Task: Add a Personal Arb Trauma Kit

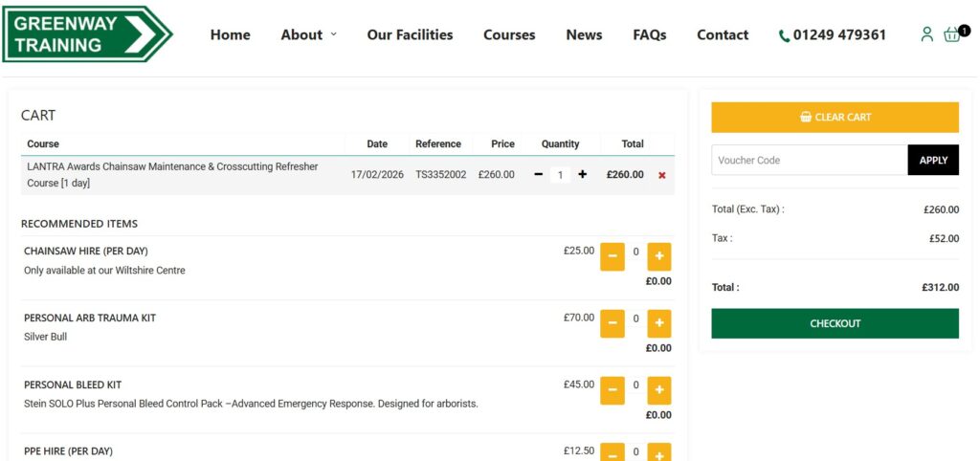Action: [659, 323]
